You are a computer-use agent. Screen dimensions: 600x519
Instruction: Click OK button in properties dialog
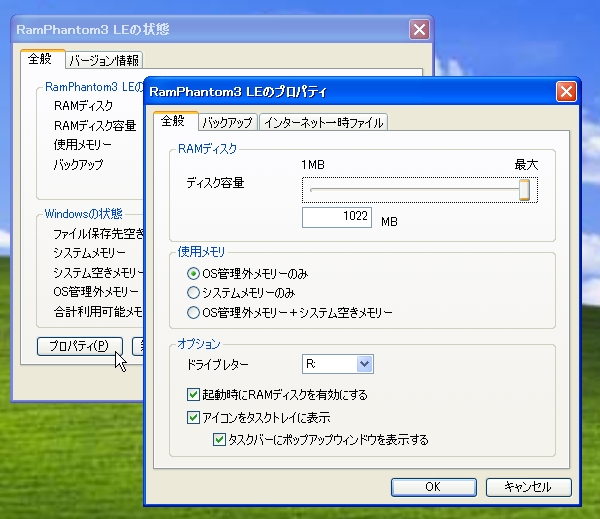(434, 487)
